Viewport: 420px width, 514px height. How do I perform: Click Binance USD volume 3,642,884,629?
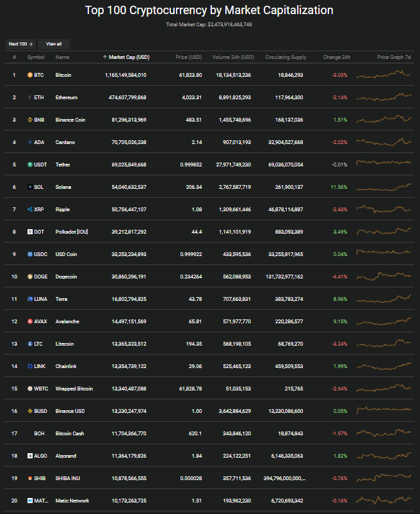point(235,411)
